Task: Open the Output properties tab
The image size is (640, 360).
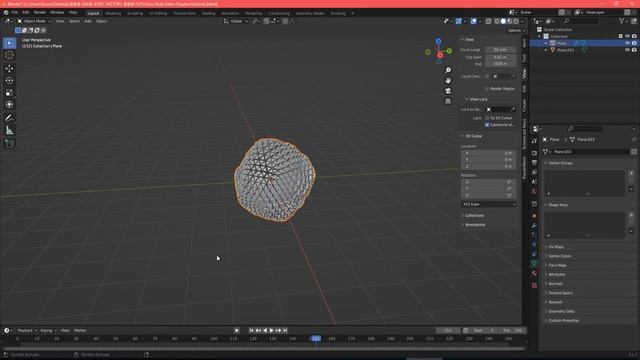Action: (534, 162)
